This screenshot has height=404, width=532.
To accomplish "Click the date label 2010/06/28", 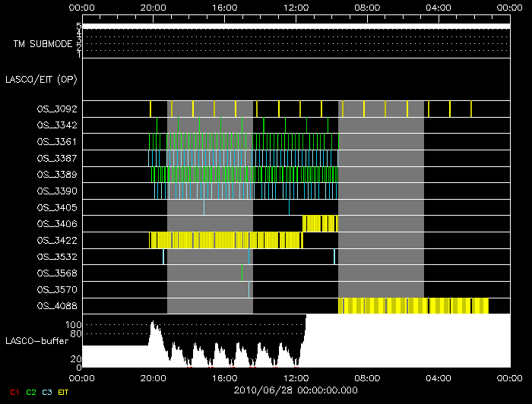I will point(295,390).
